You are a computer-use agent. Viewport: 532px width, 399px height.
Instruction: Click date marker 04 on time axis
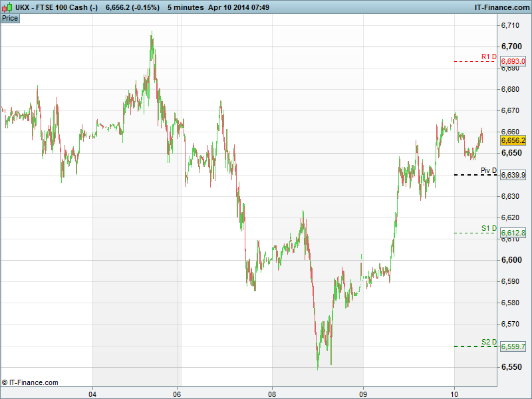93,393
